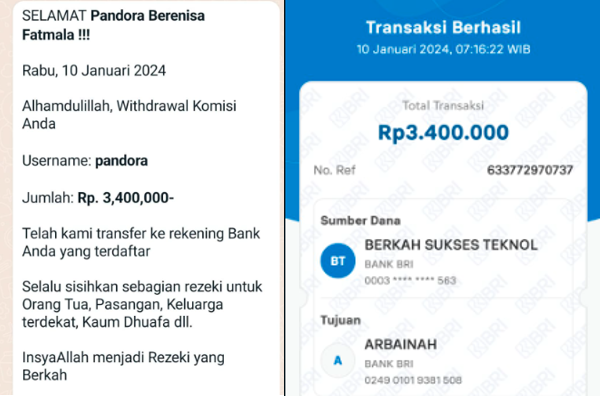Click the Transaksi Berhasil heading

[x=443, y=28]
